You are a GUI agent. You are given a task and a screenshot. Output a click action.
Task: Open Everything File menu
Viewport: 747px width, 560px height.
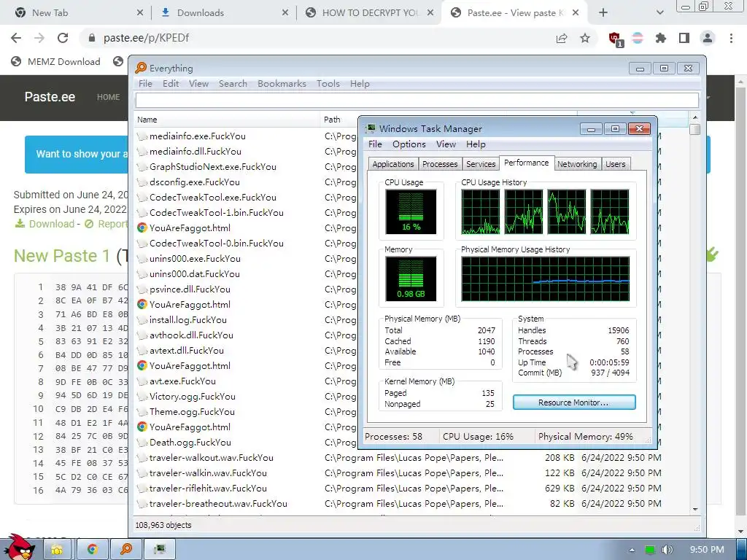145,83
